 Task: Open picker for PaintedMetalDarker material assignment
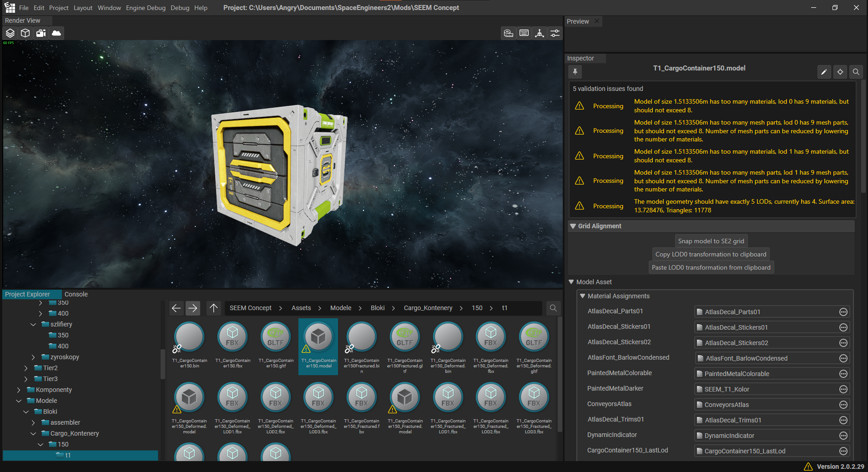pyautogui.click(x=843, y=389)
